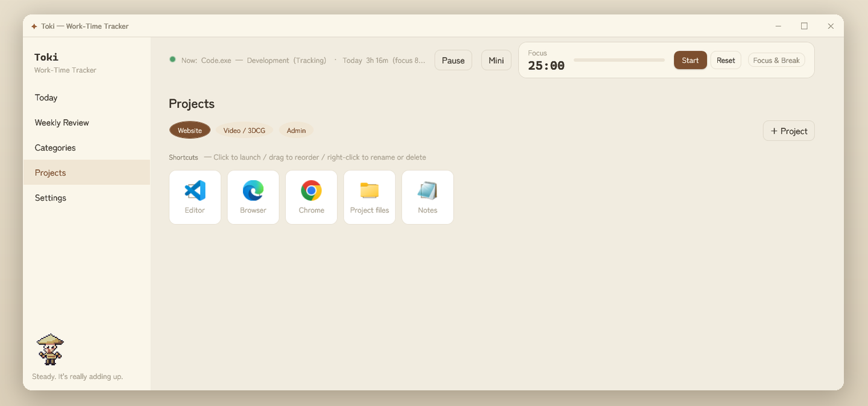Click the 'Steady. It's really adding up.' message

(77, 376)
